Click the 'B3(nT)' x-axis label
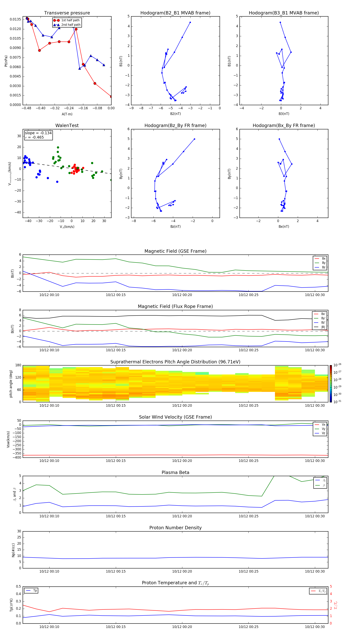This screenshot has height=644, width=351. coord(284,114)
